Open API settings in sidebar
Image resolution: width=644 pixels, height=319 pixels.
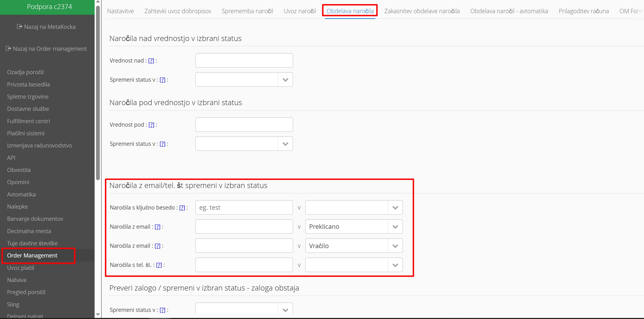point(11,158)
